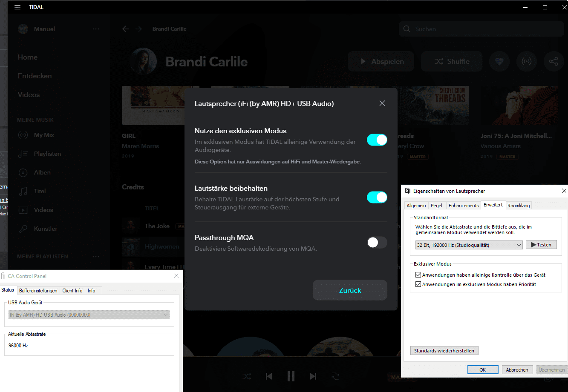Click the Brandi Carlile artist portrait
The height and width of the screenshot is (392, 568).
[143, 61]
